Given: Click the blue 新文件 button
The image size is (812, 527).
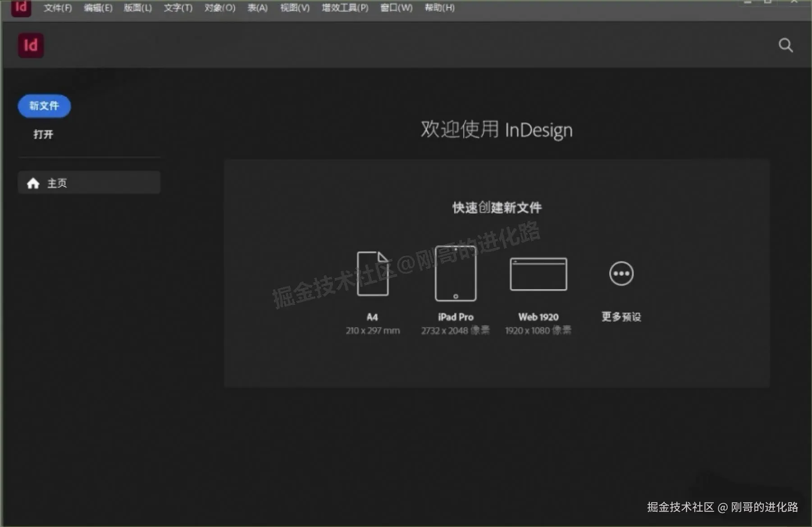Looking at the screenshot, I should [x=44, y=106].
